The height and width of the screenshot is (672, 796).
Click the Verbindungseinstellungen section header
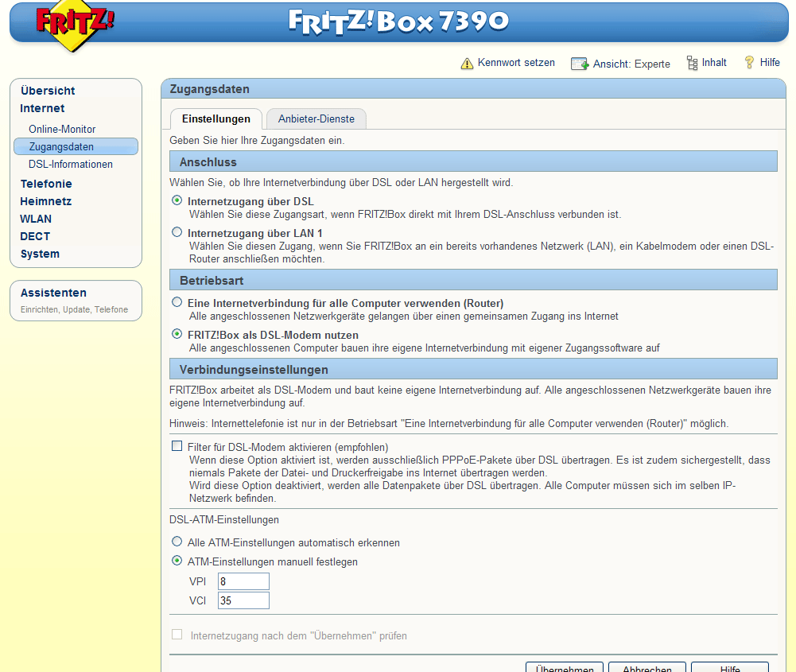[473, 369]
